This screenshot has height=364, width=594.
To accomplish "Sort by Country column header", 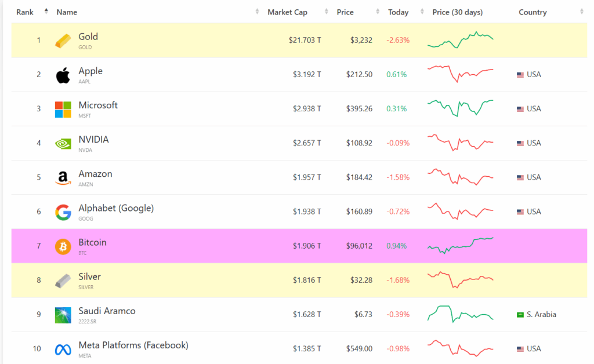I will (x=533, y=12).
